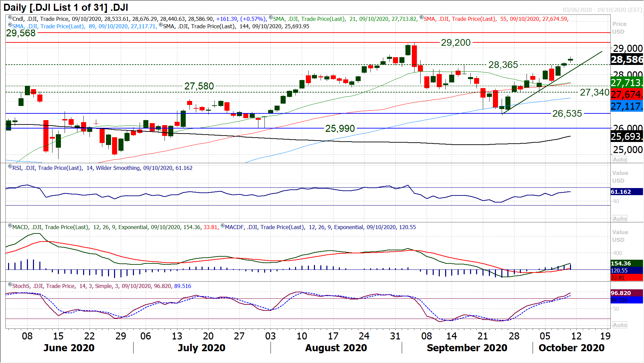Click the July 2020 month label

(x=202, y=348)
